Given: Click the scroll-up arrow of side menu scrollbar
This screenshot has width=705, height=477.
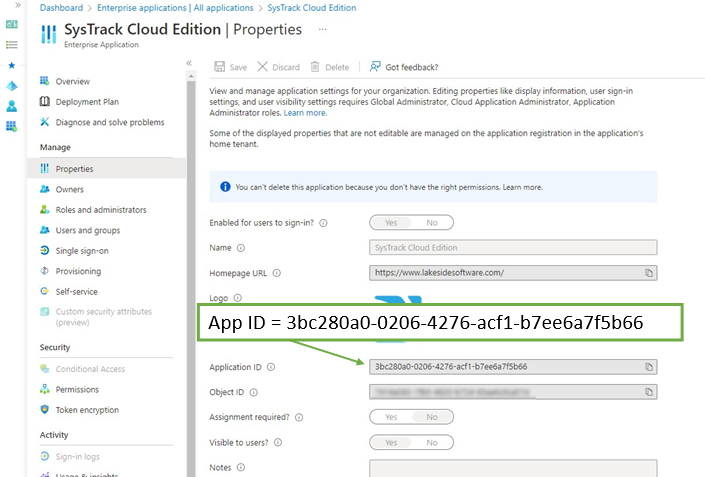Looking at the screenshot, I should point(191,76).
